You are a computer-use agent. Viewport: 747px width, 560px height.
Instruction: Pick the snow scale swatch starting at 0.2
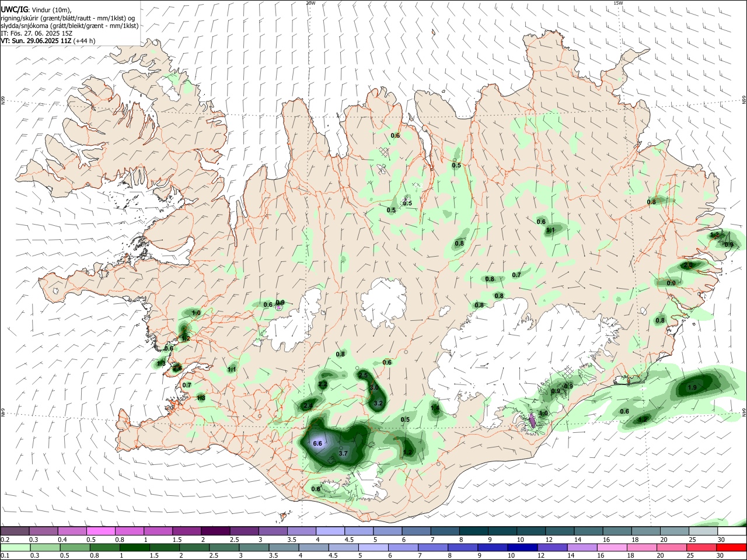point(15,531)
